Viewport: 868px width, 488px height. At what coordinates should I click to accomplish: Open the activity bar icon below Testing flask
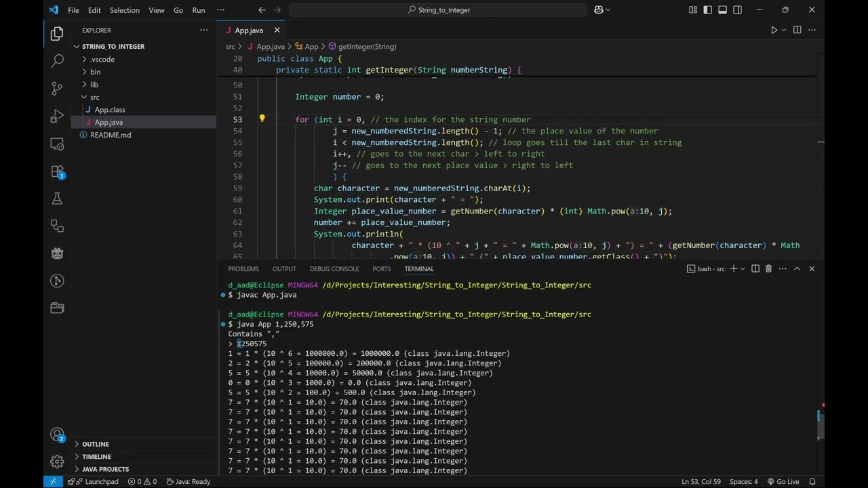point(57,226)
